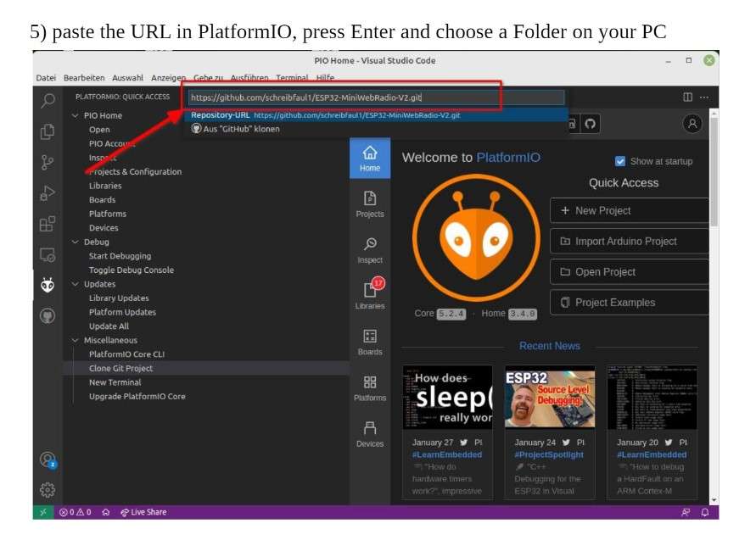Image resolution: width=756 pixels, height=557 pixels.
Task: Open the feedback icon in status bar
Action: [x=686, y=512]
